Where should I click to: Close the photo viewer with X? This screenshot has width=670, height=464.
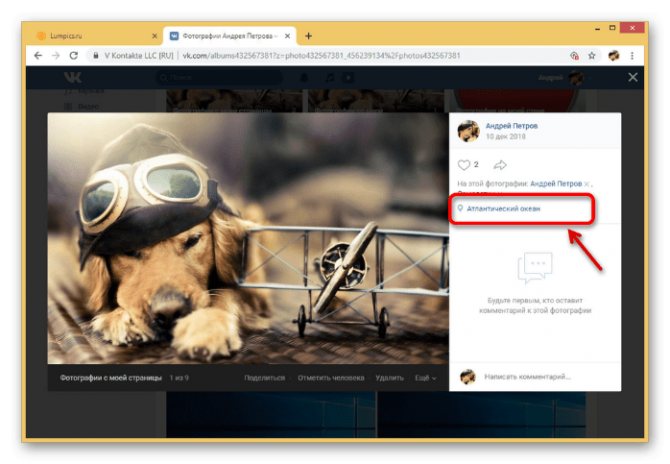tap(633, 77)
